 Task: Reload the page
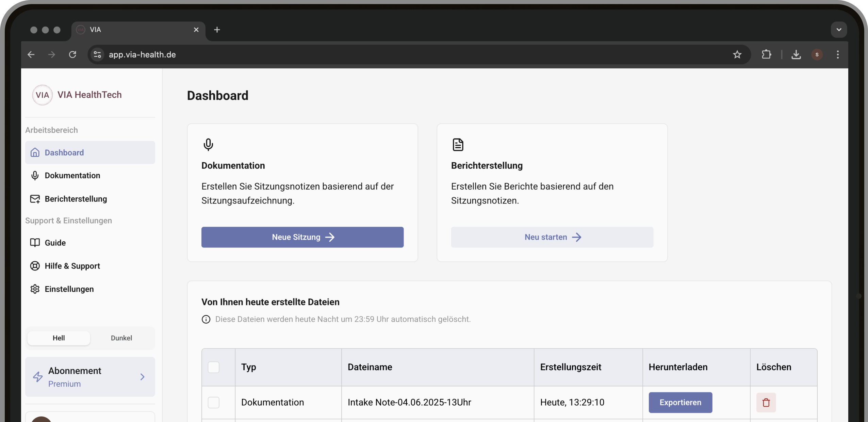click(72, 54)
